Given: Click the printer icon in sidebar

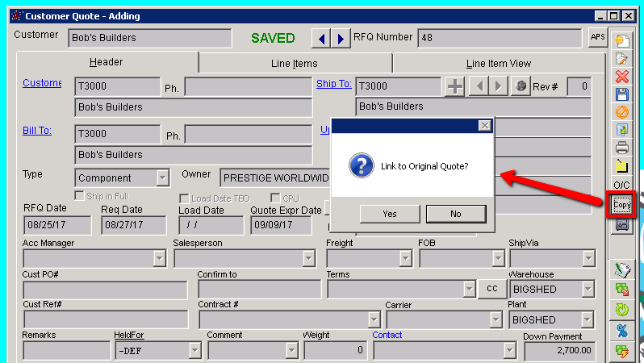Looking at the screenshot, I should (621, 148).
